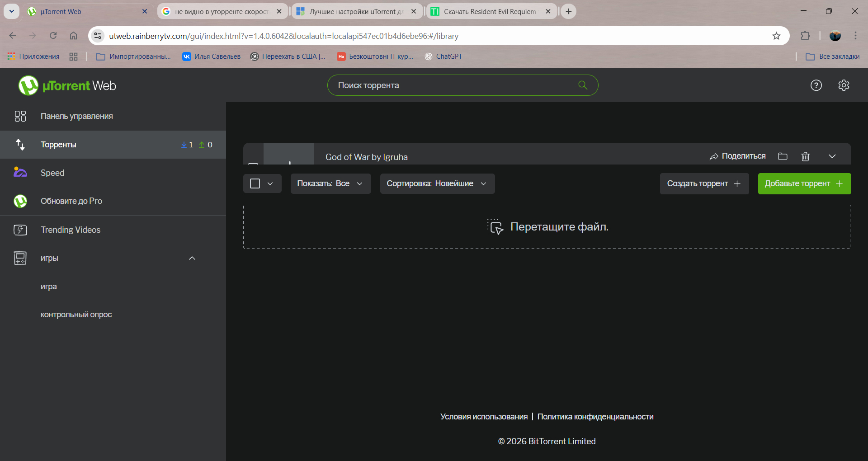Screen dimensions: 868x461
Task: Click the 'Создать торрент' button
Action: click(704, 183)
